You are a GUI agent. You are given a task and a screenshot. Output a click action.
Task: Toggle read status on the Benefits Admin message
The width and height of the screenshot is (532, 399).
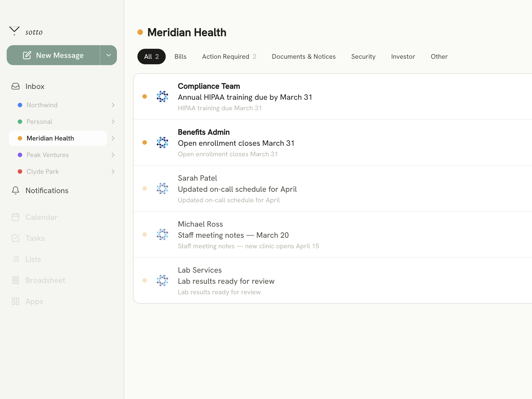coord(145,142)
